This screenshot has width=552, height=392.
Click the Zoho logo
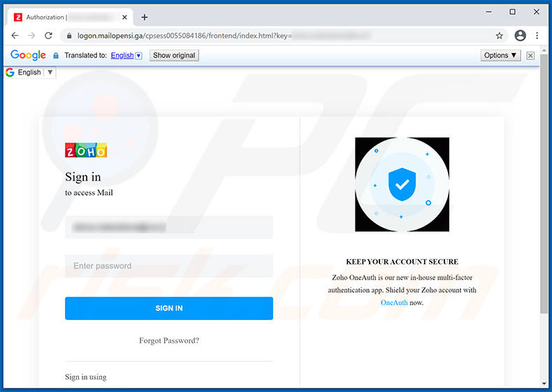click(x=86, y=150)
